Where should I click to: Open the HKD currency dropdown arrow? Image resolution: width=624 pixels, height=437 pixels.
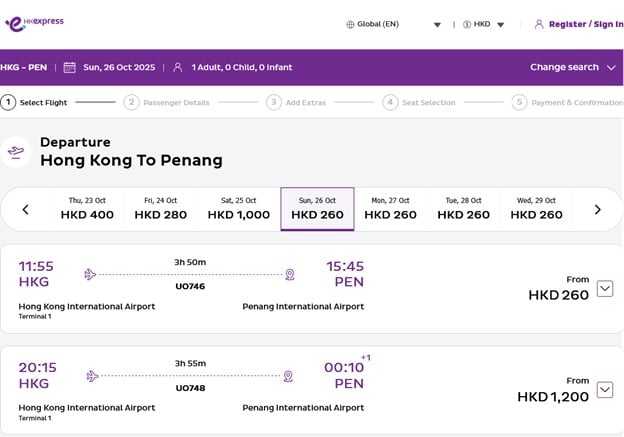[x=501, y=25]
